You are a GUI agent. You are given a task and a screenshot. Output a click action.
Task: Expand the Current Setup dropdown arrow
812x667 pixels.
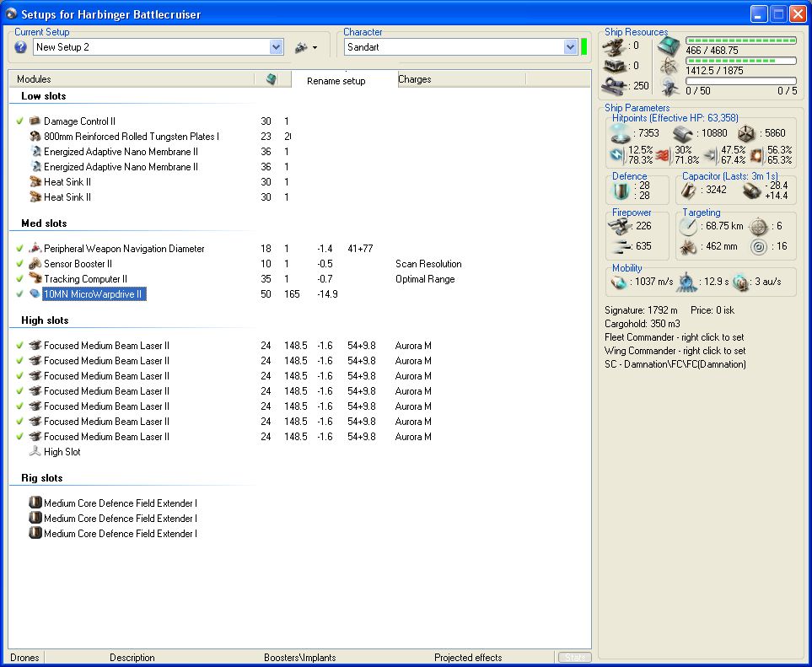(276, 47)
